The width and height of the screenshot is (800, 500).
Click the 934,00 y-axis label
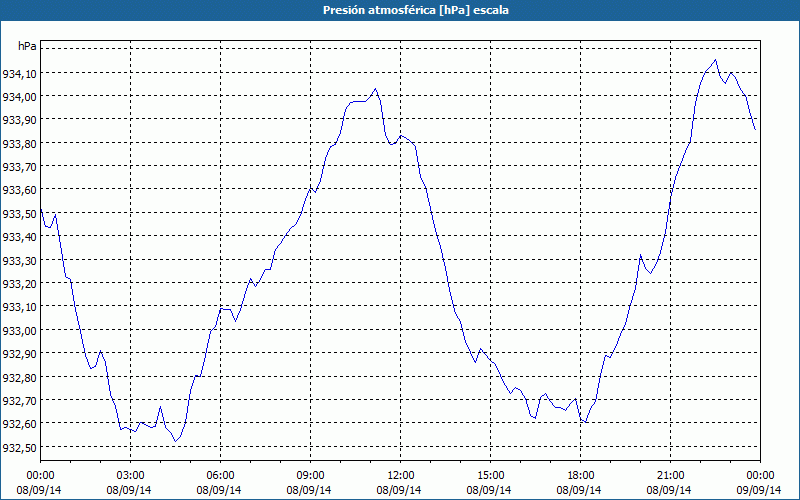[19, 97]
